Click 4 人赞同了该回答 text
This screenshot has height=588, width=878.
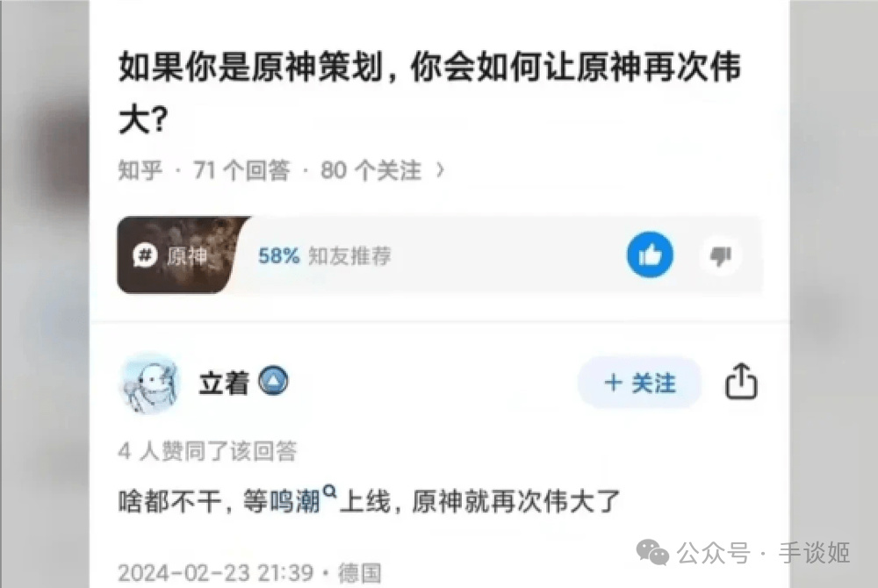pos(208,451)
